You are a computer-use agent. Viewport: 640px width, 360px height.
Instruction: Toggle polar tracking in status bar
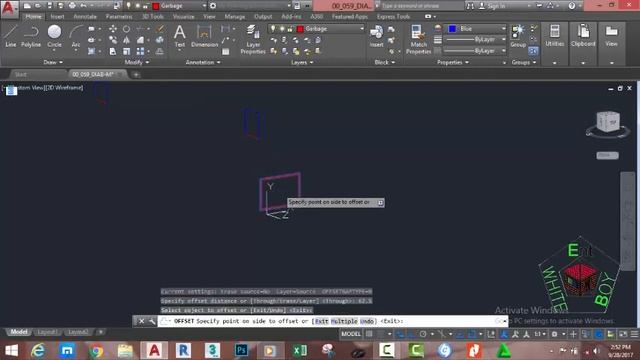[423, 334]
